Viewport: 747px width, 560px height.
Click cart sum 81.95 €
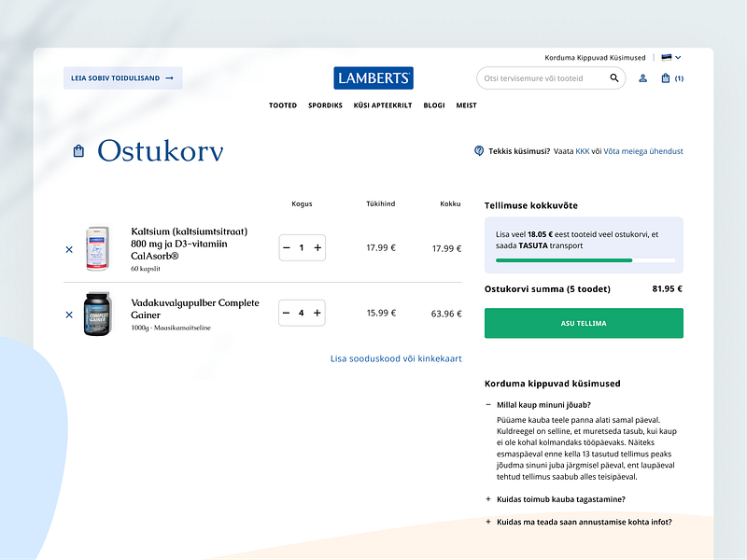click(667, 288)
